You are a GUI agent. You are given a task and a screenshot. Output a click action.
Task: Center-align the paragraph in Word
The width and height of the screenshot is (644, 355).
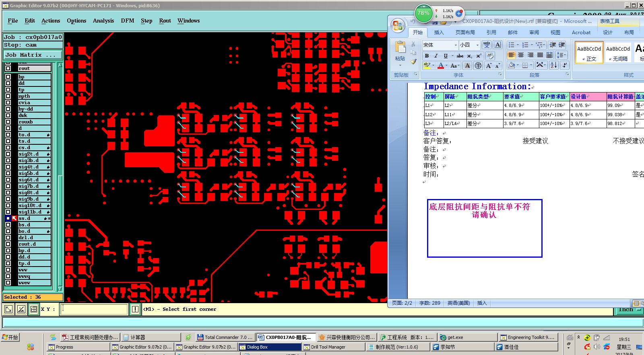pos(521,55)
